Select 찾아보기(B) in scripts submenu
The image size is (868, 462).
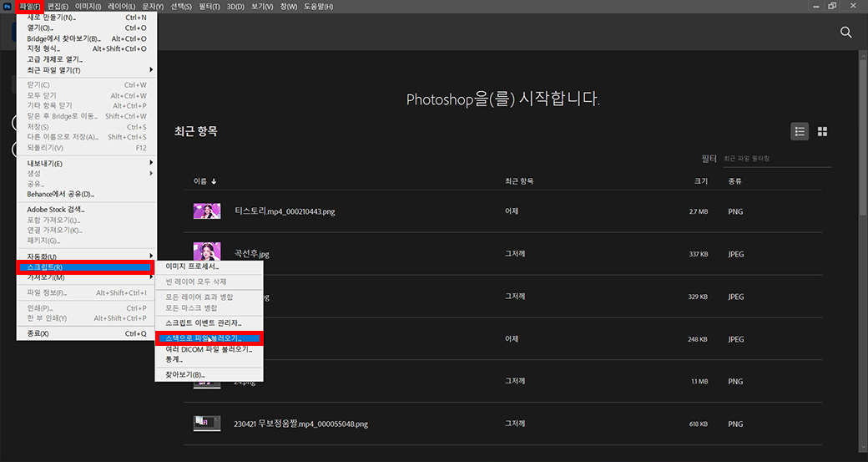209,374
